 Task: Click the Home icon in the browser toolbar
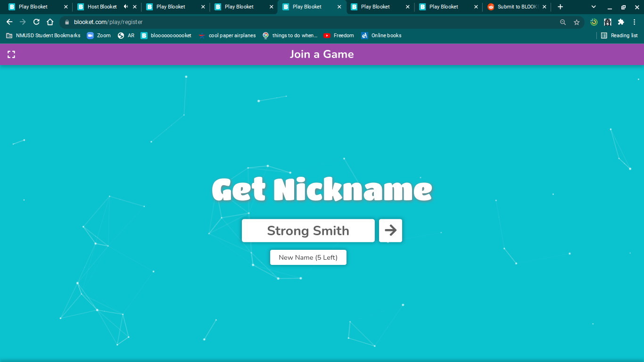[x=50, y=22]
